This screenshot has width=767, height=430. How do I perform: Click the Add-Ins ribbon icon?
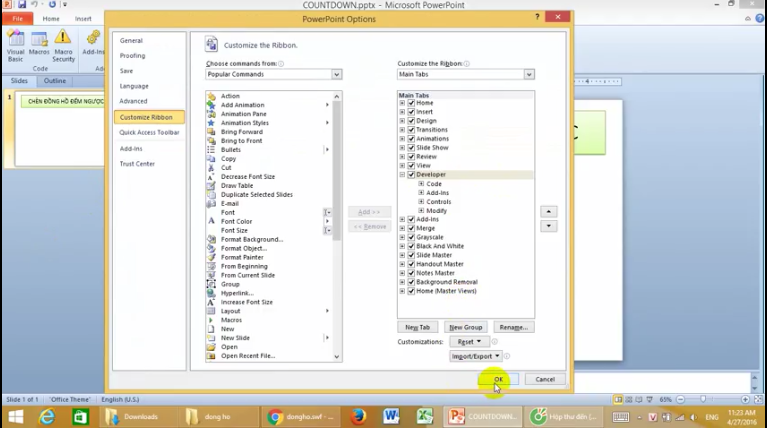click(x=93, y=43)
